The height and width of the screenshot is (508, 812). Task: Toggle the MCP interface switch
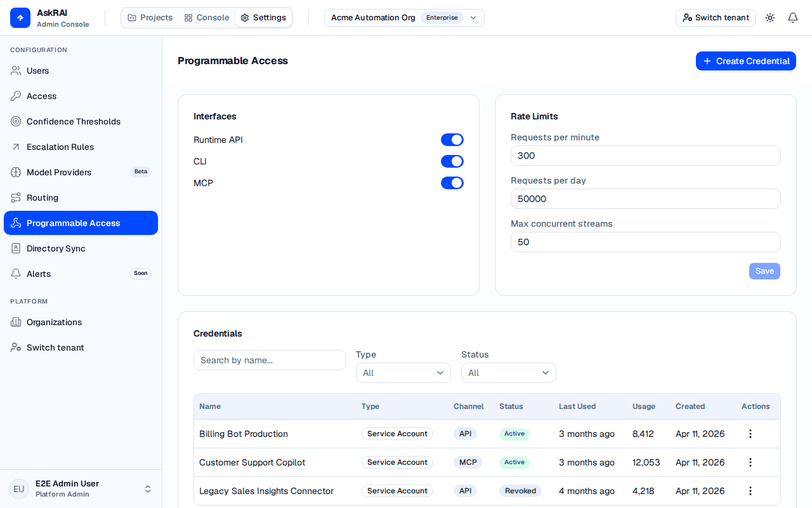point(452,183)
